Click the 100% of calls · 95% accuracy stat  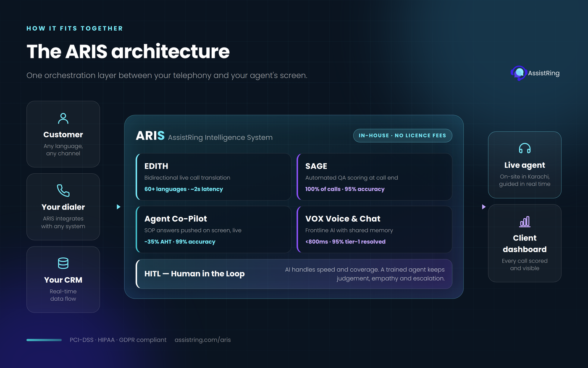click(x=345, y=189)
